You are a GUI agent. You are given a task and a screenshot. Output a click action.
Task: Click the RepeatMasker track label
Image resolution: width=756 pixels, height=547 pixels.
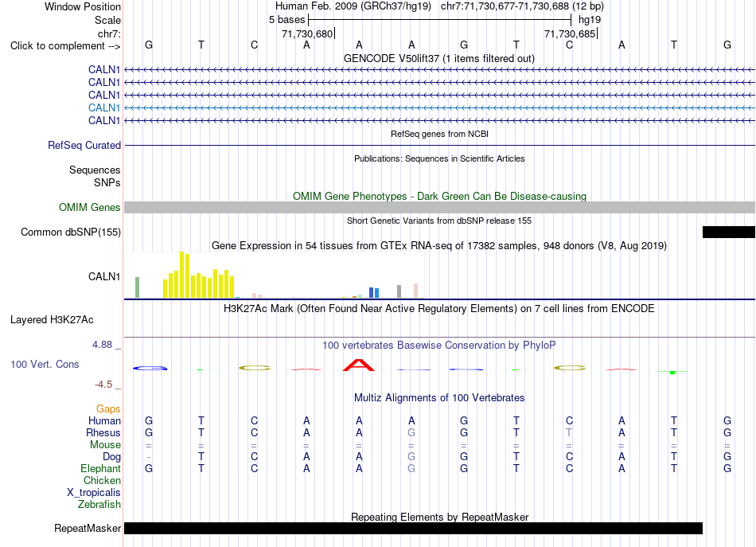tap(88, 528)
